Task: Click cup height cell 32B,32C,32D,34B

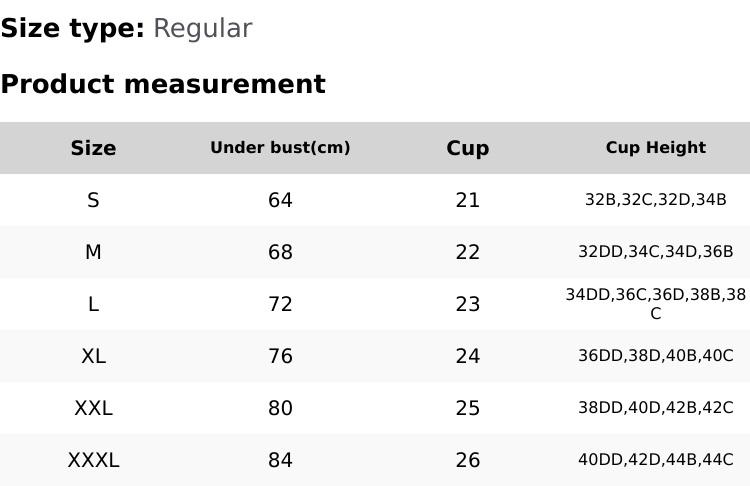Action: [x=655, y=200]
